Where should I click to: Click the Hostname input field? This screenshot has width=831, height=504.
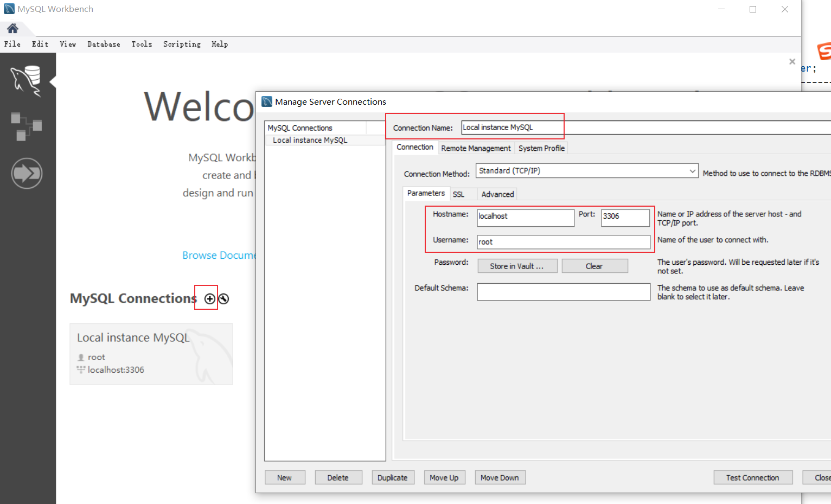[x=526, y=218]
